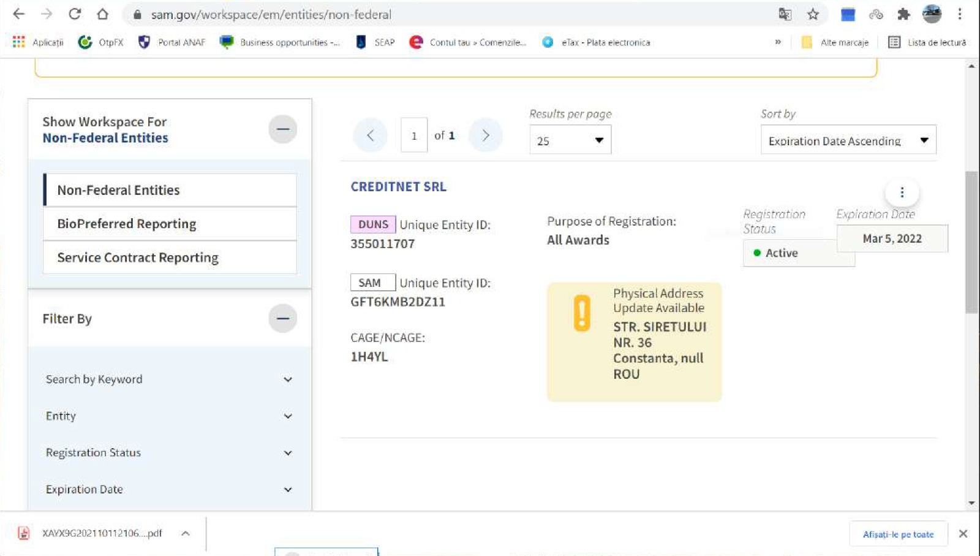Open the Chrome three-dot menu
The width and height of the screenshot is (980, 556).
960,14
